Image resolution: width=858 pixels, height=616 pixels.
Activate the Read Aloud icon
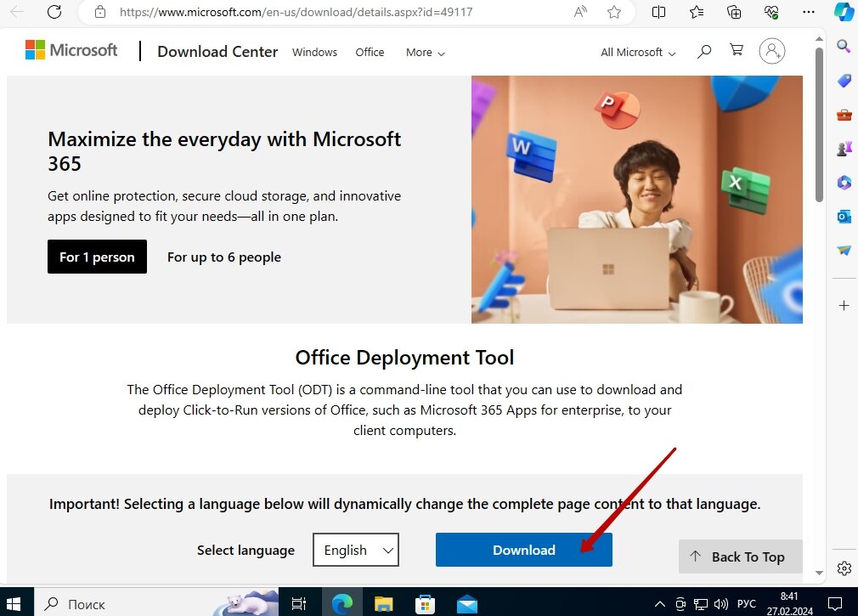pos(580,12)
